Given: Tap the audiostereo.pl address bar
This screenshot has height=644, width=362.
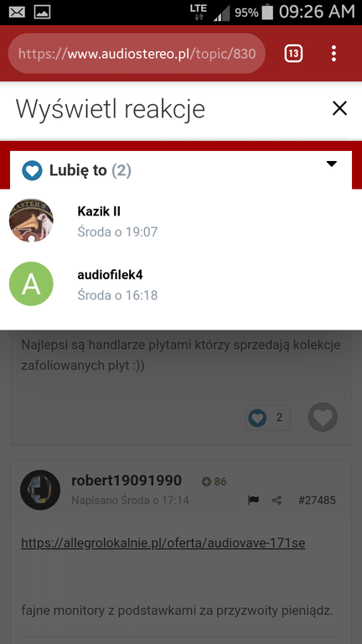Looking at the screenshot, I should pyautogui.click(x=137, y=54).
